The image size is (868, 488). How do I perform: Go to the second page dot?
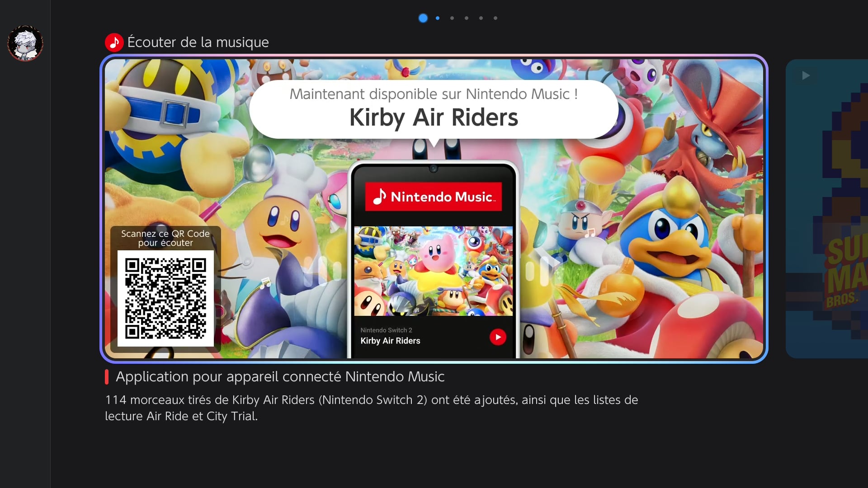point(438,18)
